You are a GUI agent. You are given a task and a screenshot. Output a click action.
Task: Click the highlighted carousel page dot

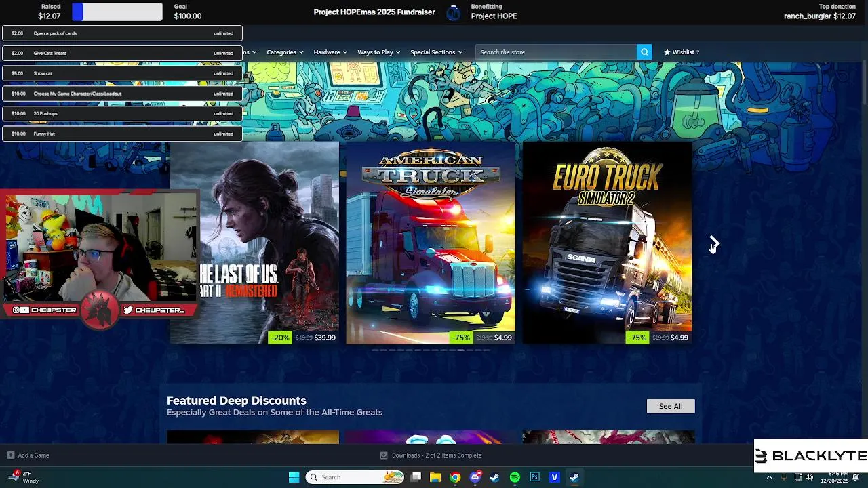coord(460,350)
